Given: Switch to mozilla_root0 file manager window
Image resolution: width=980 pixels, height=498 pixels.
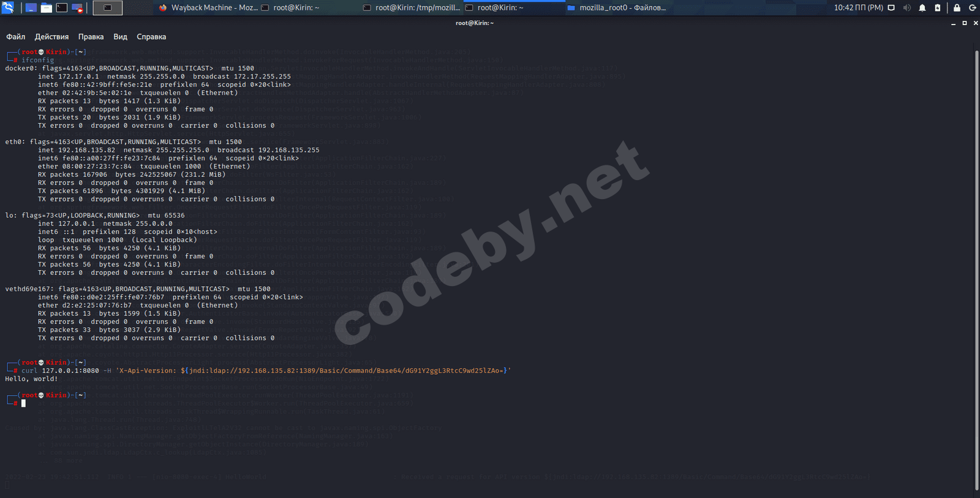Looking at the screenshot, I should tap(617, 8).
